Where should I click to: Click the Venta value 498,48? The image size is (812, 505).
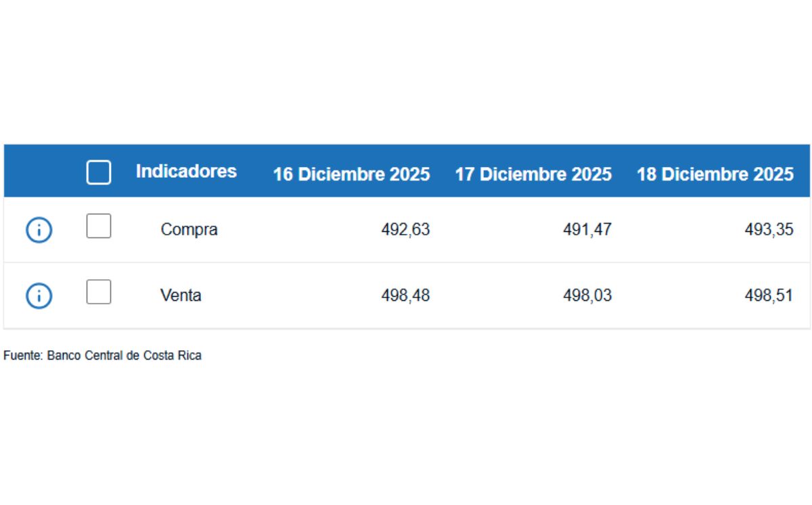(406, 295)
